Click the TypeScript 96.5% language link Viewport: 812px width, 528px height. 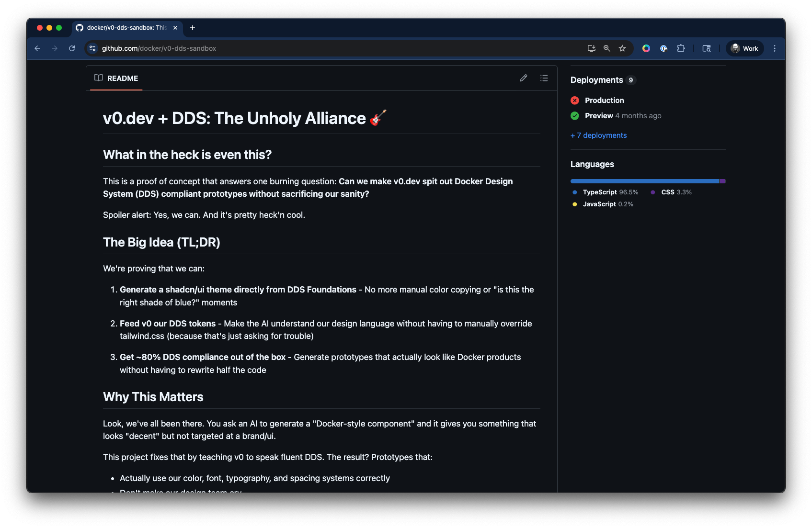[600, 192]
